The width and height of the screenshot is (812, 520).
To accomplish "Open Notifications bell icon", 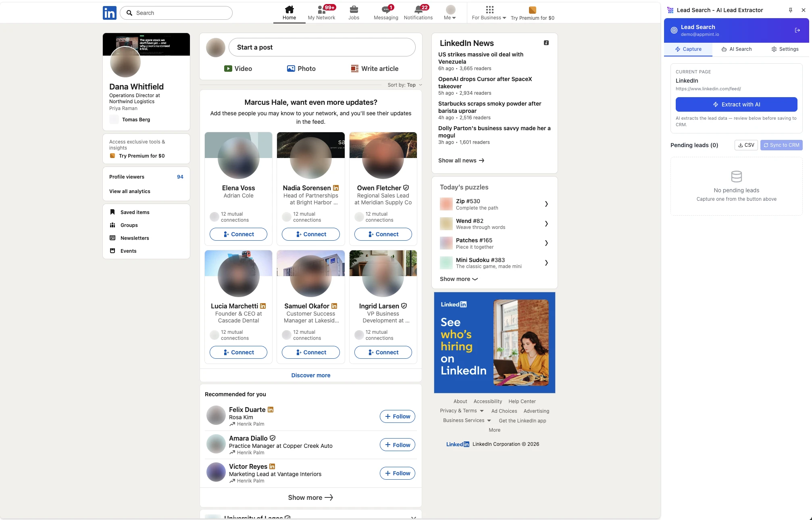I will click(x=418, y=9).
